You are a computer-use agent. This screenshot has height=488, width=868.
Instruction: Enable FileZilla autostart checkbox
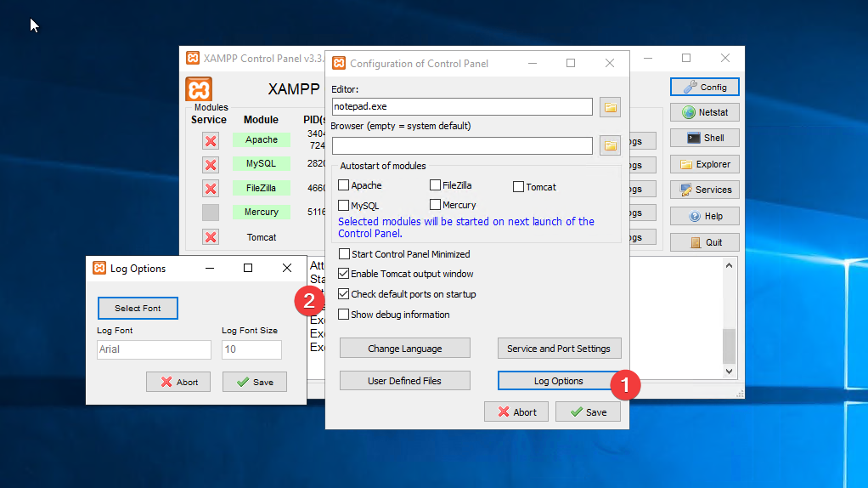coord(435,185)
